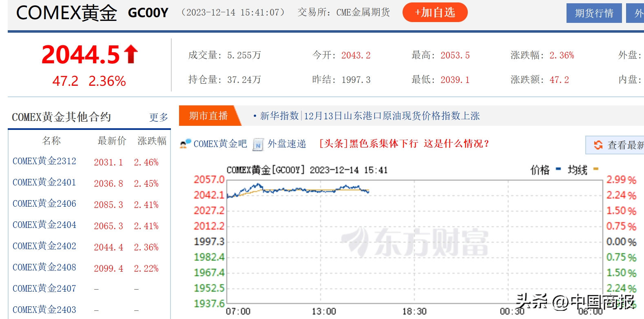Image resolution: width=644 pixels, height=319 pixels.
Task: Click the GC00Y ticker symbol
Action: [x=148, y=13]
